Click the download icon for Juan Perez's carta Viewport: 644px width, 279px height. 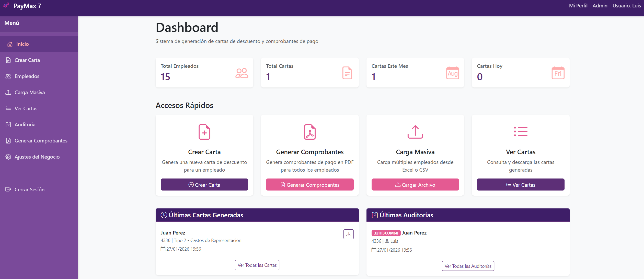click(x=348, y=234)
